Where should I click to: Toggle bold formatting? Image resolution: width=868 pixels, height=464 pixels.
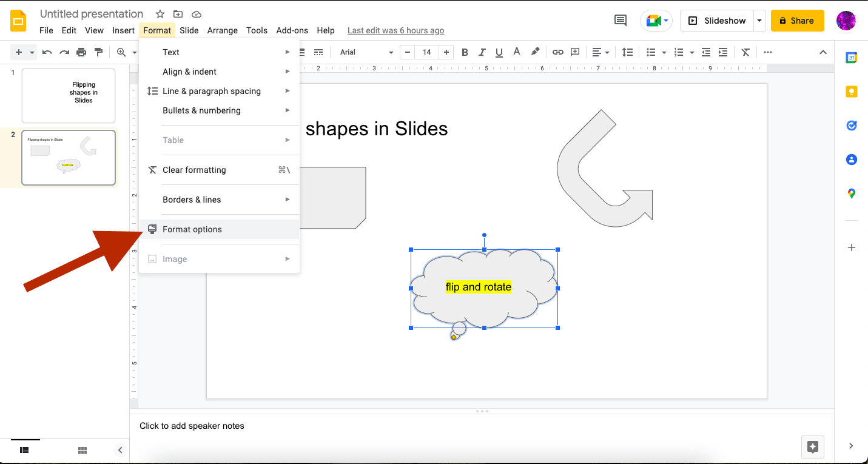click(465, 52)
